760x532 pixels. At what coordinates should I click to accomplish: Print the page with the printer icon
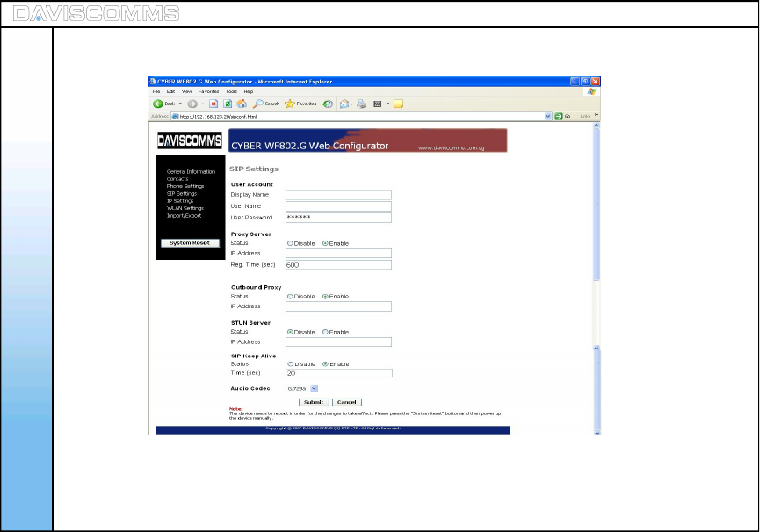pos(362,104)
